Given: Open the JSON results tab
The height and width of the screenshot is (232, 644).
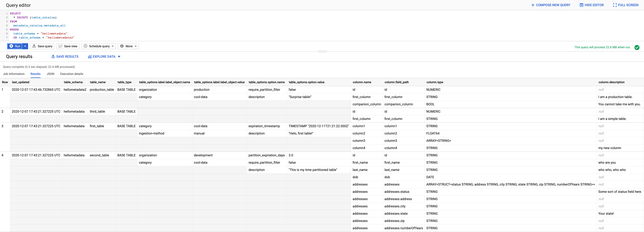Looking at the screenshot, I should [x=50, y=74].
